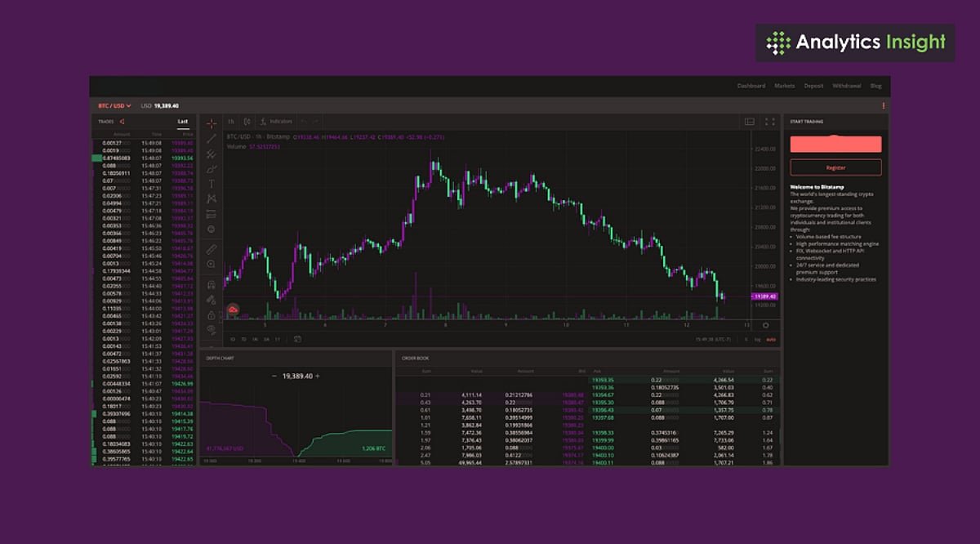Open the BTC / USD pair dropdown

pyautogui.click(x=114, y=106)
